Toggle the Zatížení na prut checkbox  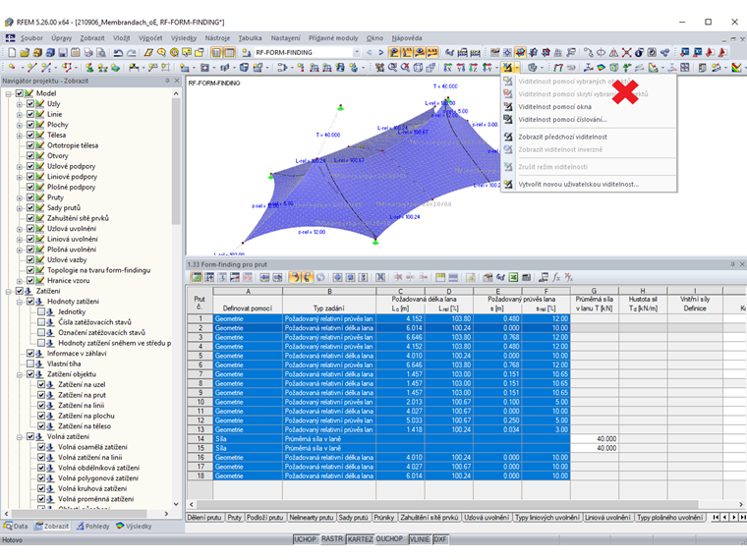tap(41, 395)
